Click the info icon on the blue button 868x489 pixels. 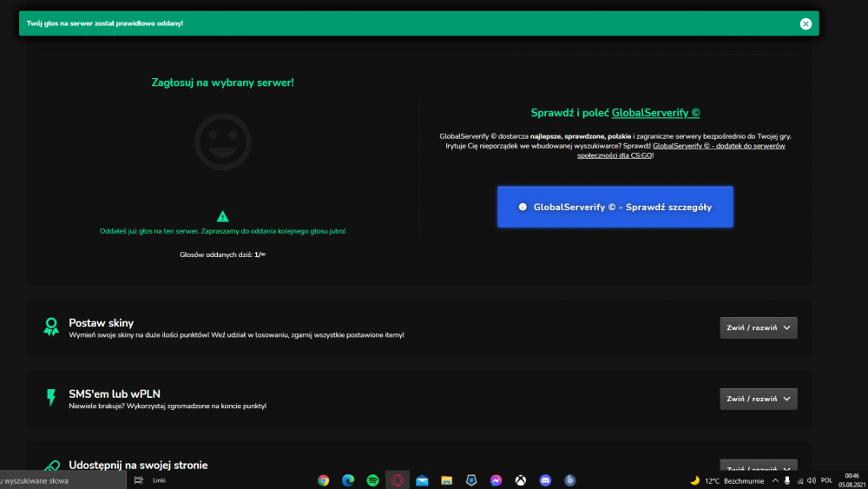(x=523, y=207)
